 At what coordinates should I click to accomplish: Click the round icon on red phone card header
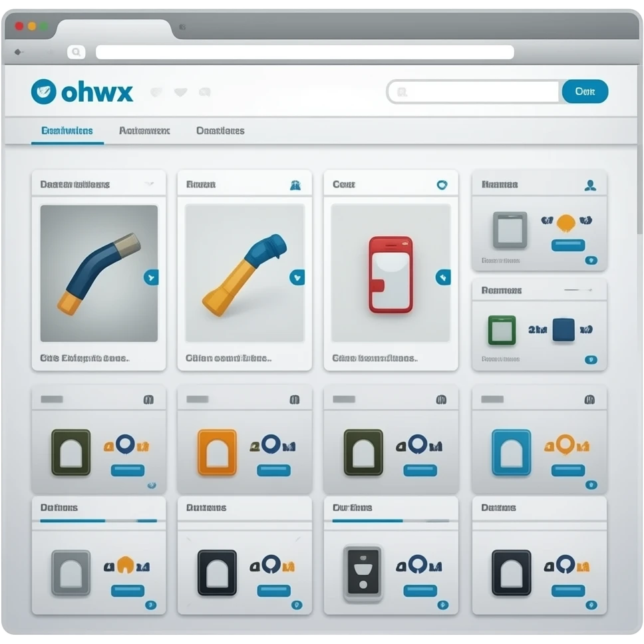coord(442,185)
